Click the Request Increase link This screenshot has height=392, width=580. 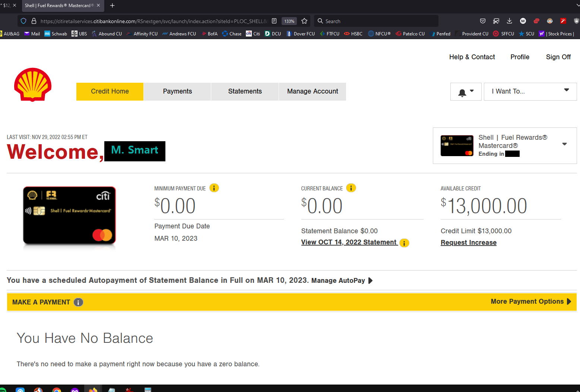pyautogui.click(x=468, y=242)
